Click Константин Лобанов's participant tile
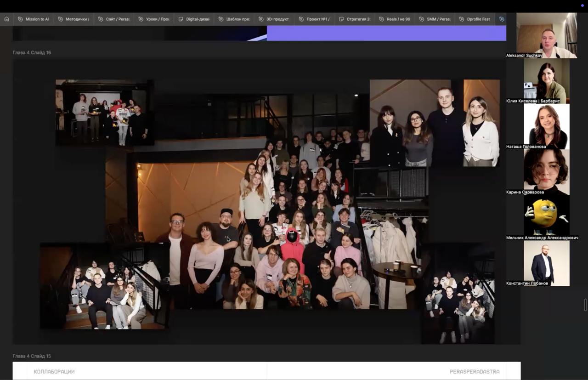This screenshot has height=380, width=588. 547,261
